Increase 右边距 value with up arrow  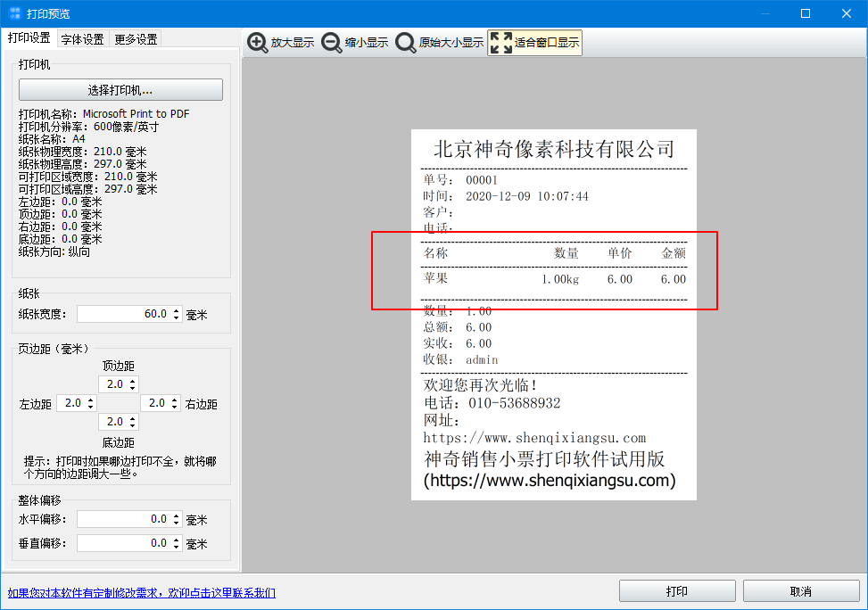174,400
